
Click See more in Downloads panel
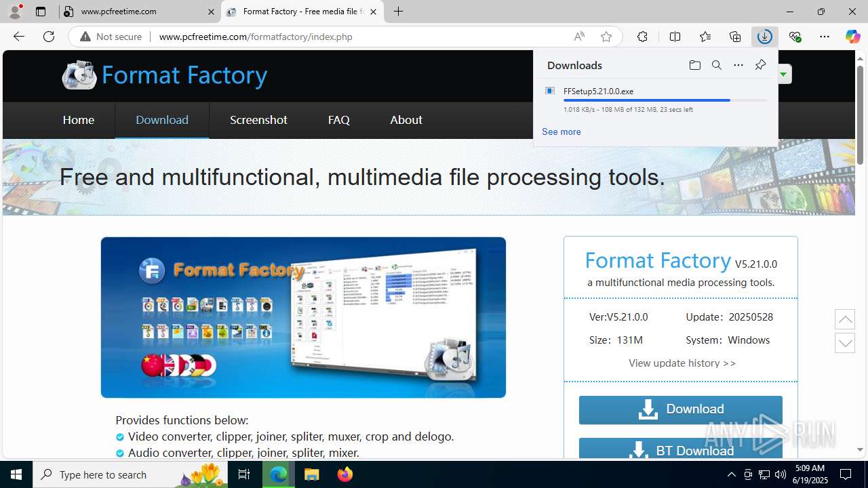coord(561,131)
